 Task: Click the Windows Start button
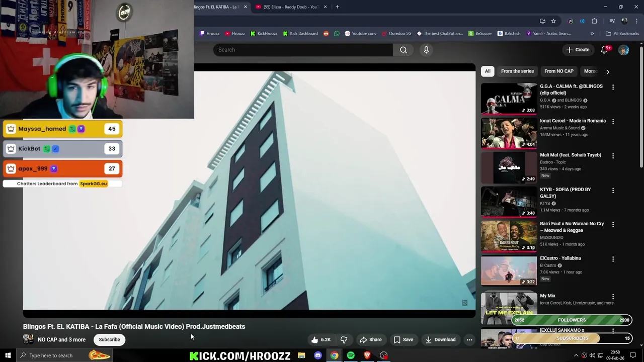[x=8, y=355]
